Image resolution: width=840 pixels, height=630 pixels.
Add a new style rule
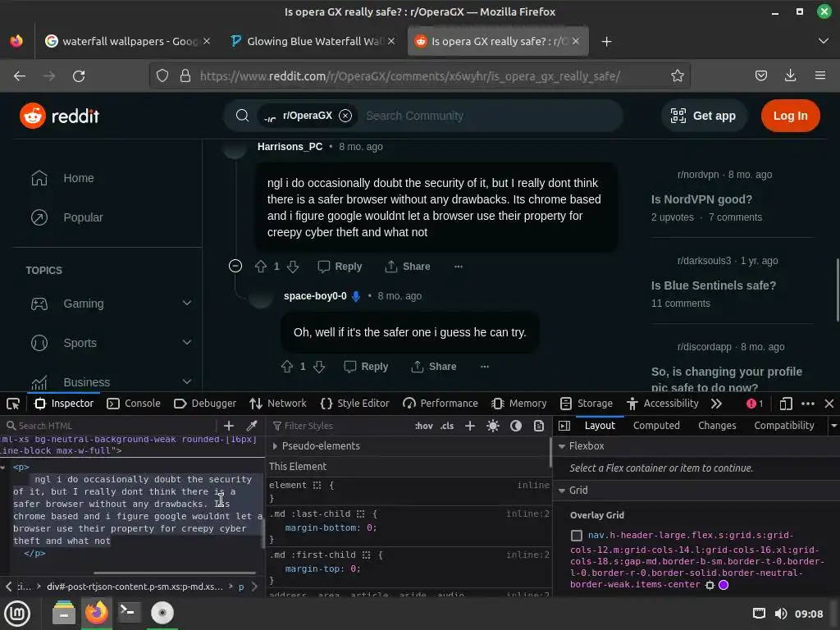(470, 426)
